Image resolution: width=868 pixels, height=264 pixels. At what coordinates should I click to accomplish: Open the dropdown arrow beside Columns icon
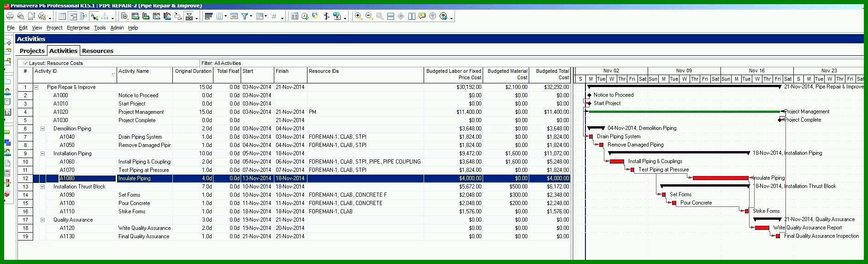pos(225,17)
